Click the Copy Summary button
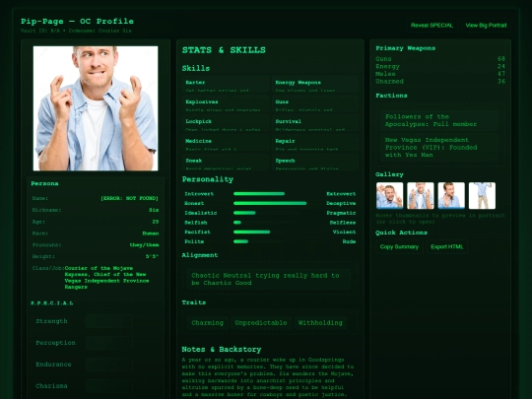Viewport: 532px width, 399px height. tap(399, 246)
